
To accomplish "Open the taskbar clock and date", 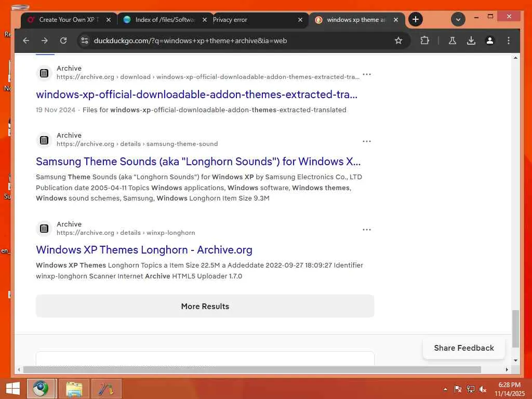I will click(x=509, y=389).
